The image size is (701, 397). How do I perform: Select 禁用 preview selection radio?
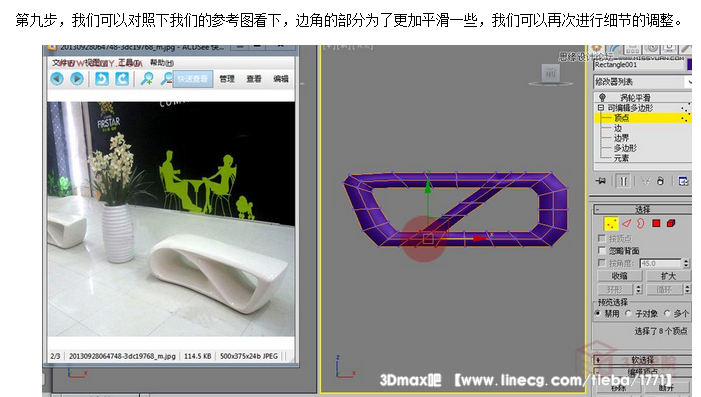tap(598, 313)
